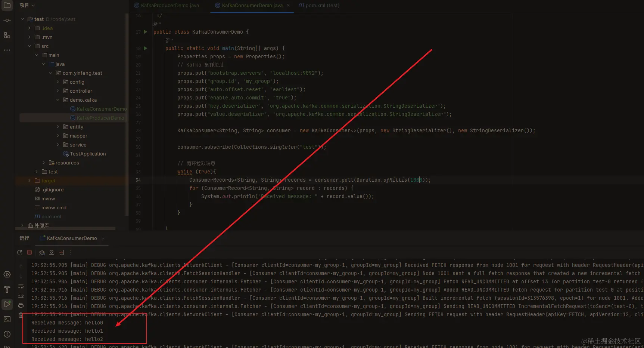644x348 pixels.
Task: Open the Services tool window icon
Action: 7,274
